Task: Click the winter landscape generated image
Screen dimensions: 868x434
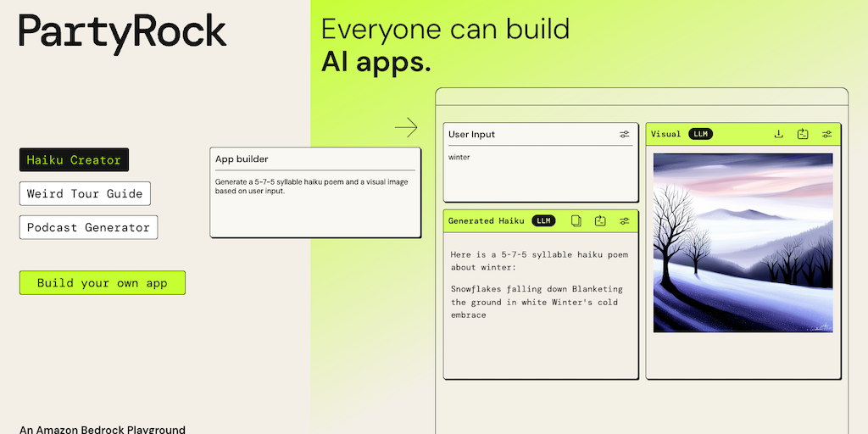Action: [743, 243]
